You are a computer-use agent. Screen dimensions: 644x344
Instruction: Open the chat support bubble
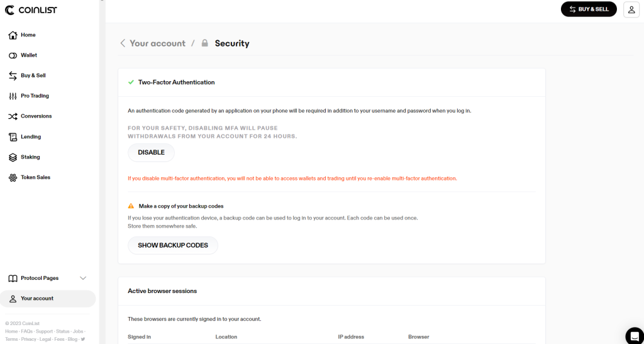point(634,335)
